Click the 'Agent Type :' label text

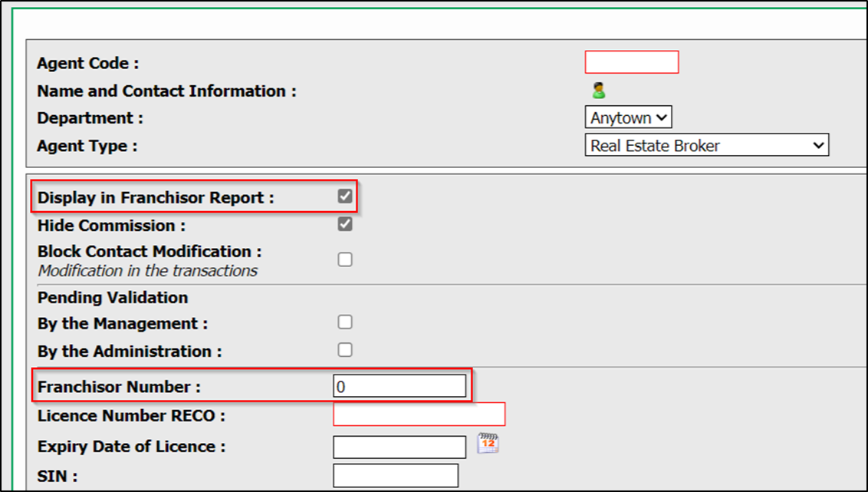click(x=87, y=147)
